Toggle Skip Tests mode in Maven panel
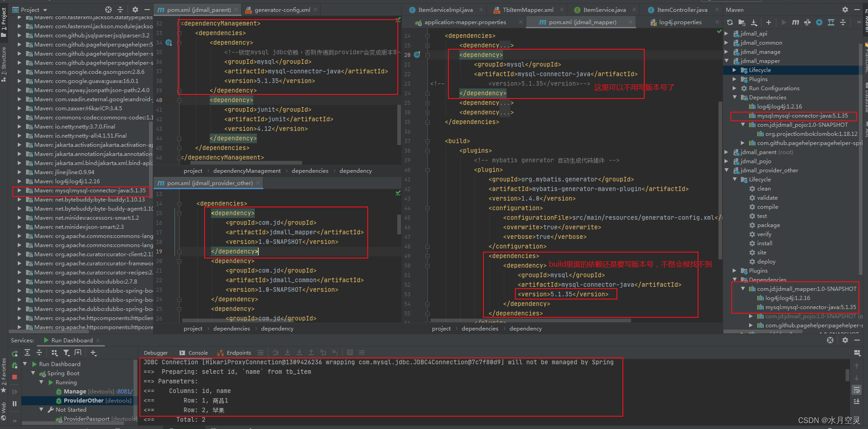868x429 pixels. point(806,22)
